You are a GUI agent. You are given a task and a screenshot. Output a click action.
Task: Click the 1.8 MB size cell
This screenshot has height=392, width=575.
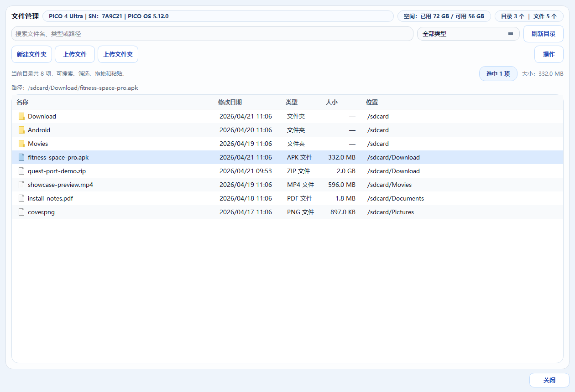(x=345, y=198)
